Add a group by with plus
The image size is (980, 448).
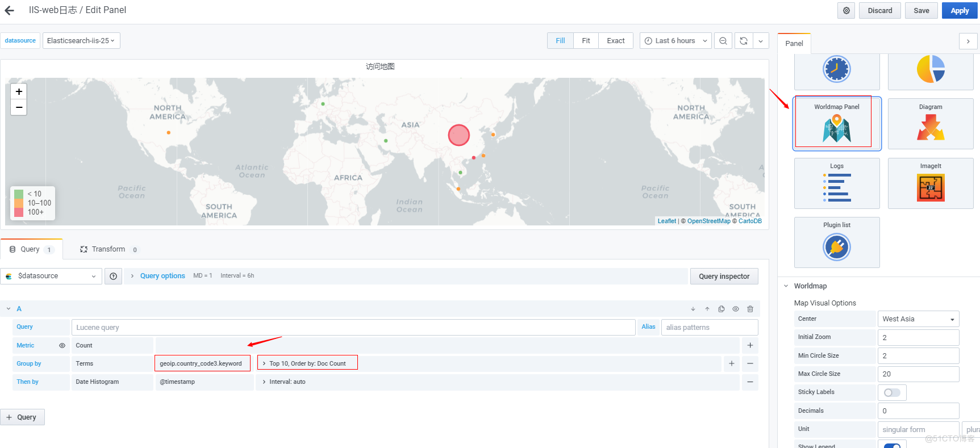click(x=732, y=363)
